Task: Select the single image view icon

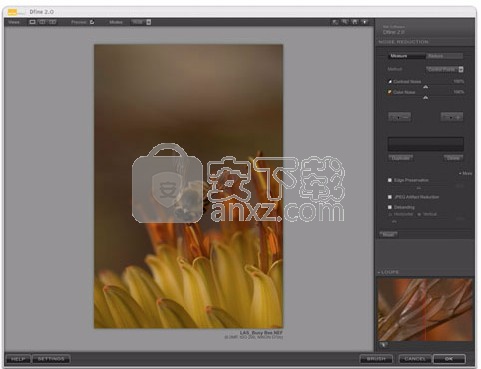Action: [32, 22]
